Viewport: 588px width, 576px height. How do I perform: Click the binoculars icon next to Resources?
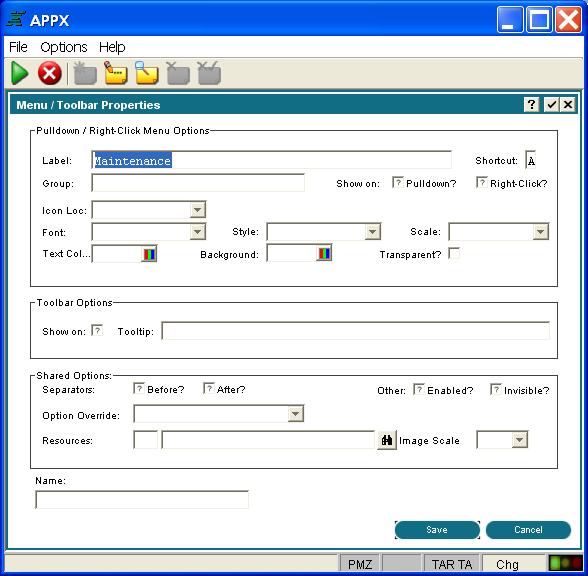[x=387, y=440]
